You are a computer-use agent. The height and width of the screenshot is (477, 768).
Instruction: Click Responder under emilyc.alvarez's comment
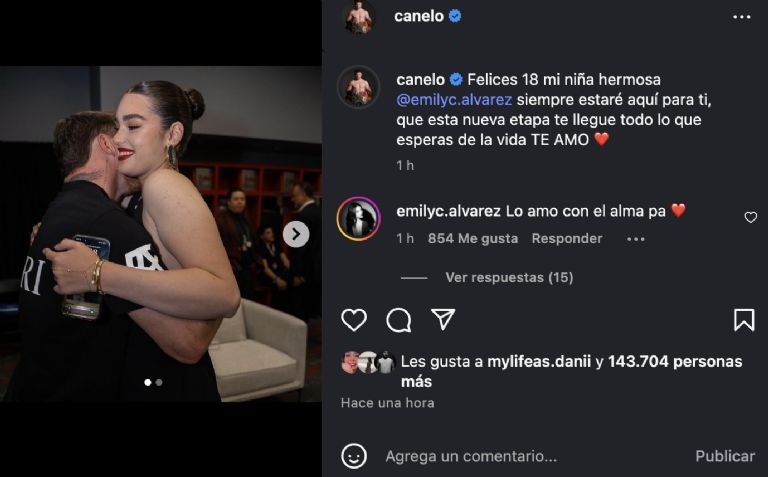[x=567, y=238]
